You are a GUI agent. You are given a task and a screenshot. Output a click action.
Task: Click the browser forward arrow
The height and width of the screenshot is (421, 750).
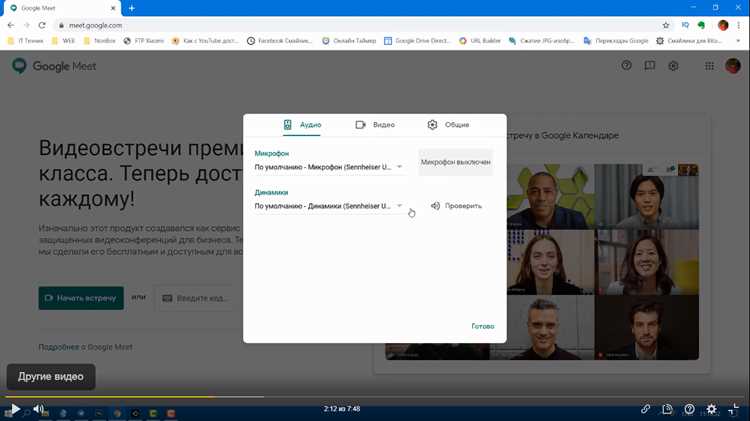point(26,25)
